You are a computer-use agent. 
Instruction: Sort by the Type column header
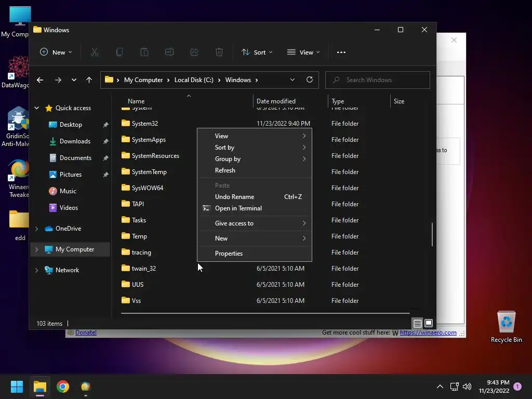(338, 101)
